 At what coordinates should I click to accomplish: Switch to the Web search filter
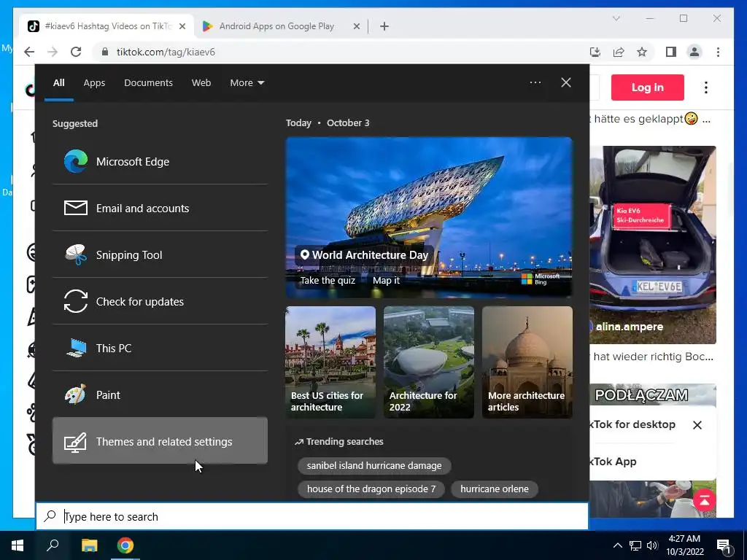pyautogui.click(x=201, y=82)
